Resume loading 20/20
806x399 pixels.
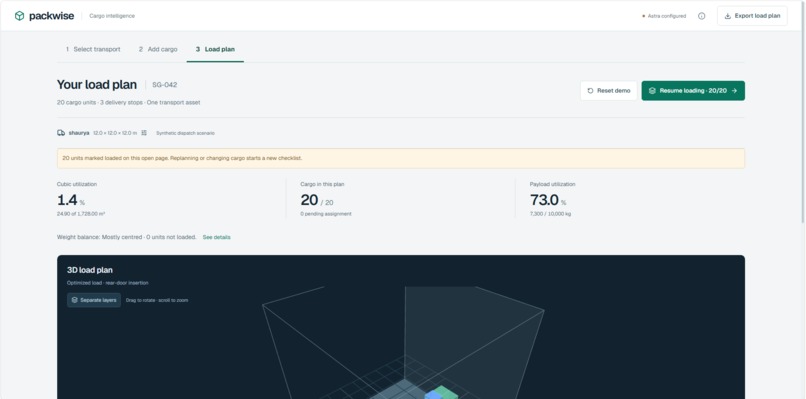[x=693, y=90]
